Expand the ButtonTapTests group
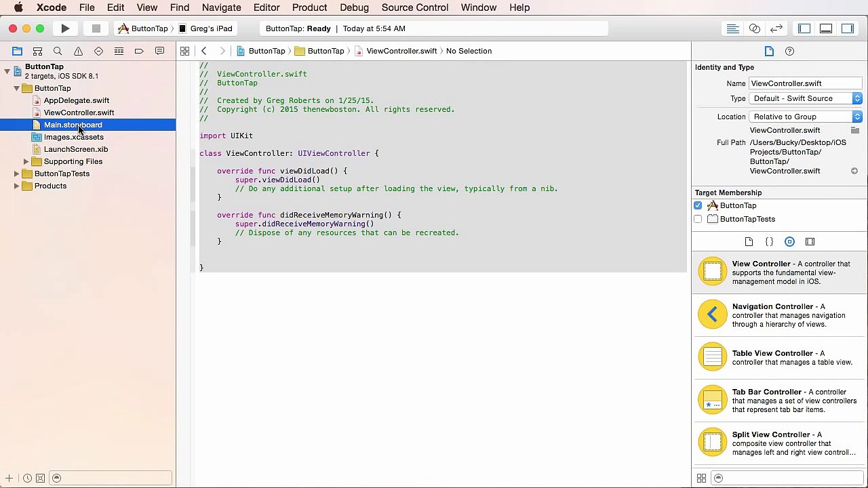The height and width of the screenshot is (488, 868). (x=16, y=174)
